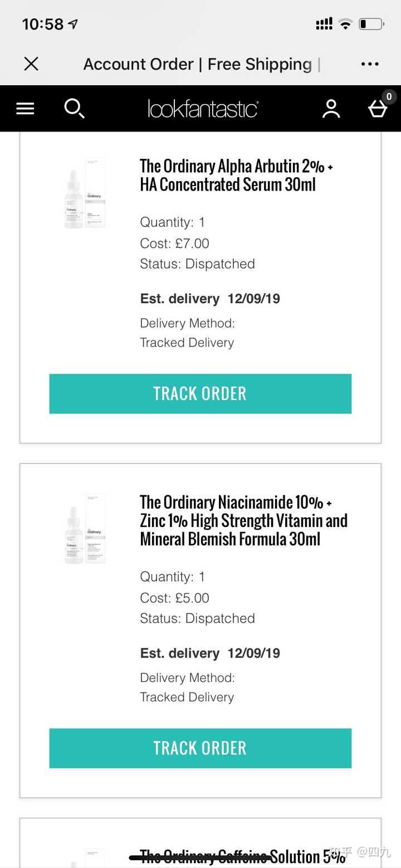This screenshot has width=401, height=868.
Task: Tap the page title in the browser bar
Action: coord(198,64)
